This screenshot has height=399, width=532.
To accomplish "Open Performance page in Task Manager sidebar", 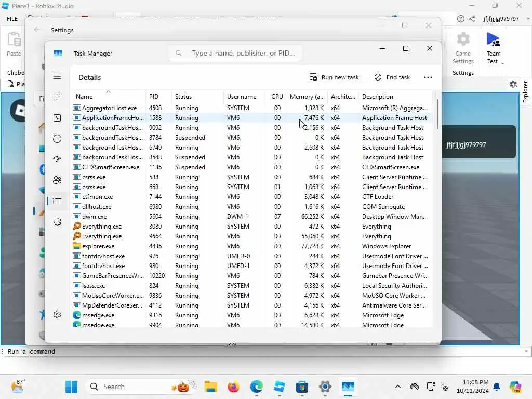I will (57, 118).
